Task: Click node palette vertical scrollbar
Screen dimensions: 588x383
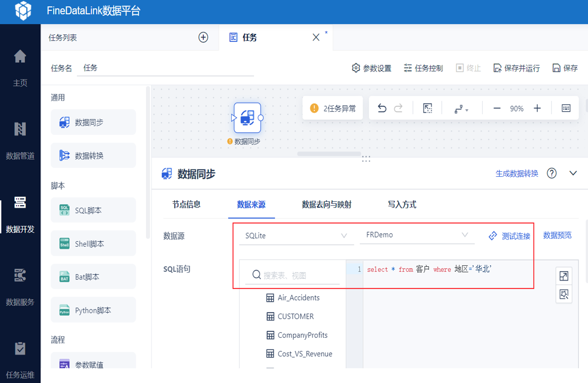Action: (x=148, y=162)
